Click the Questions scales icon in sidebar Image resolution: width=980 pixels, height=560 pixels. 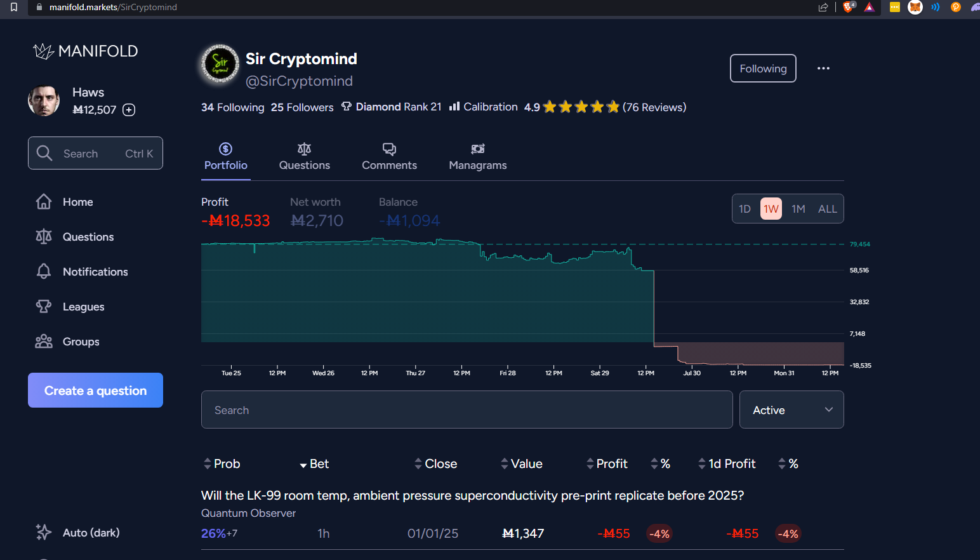click(44, 237)
